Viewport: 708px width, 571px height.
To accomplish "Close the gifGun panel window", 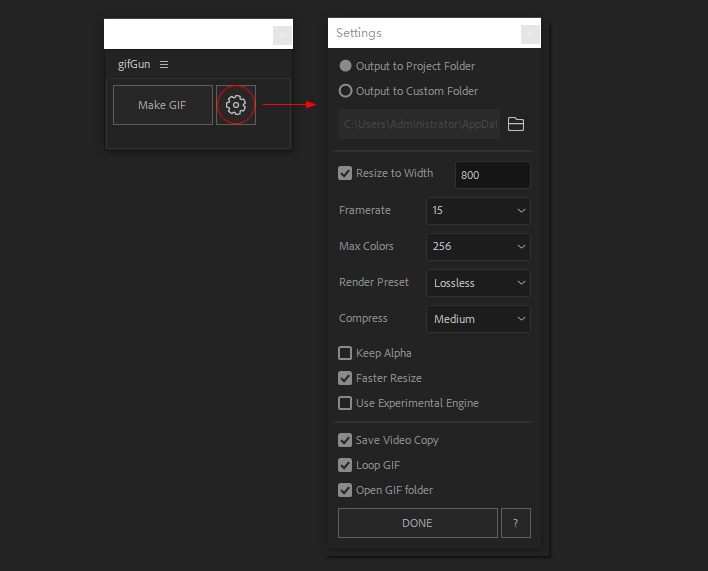I will tap(282, 35).
